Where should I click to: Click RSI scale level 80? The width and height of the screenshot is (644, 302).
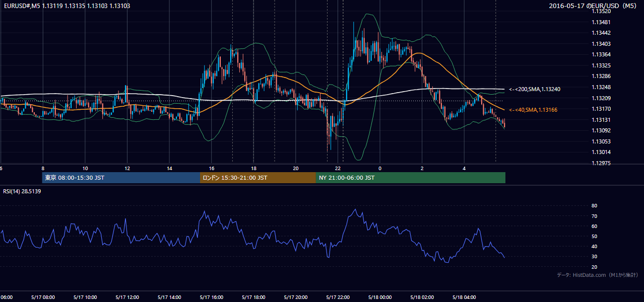594,206
